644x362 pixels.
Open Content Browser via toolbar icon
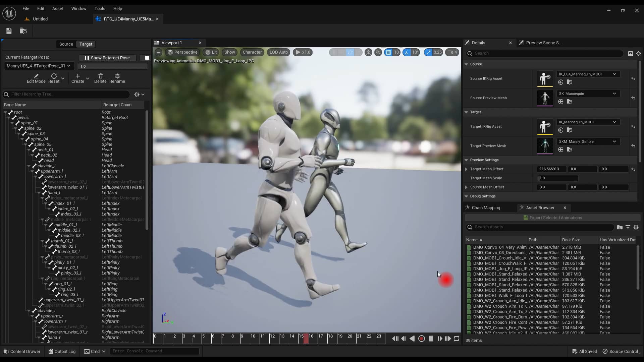click(23, 31)
